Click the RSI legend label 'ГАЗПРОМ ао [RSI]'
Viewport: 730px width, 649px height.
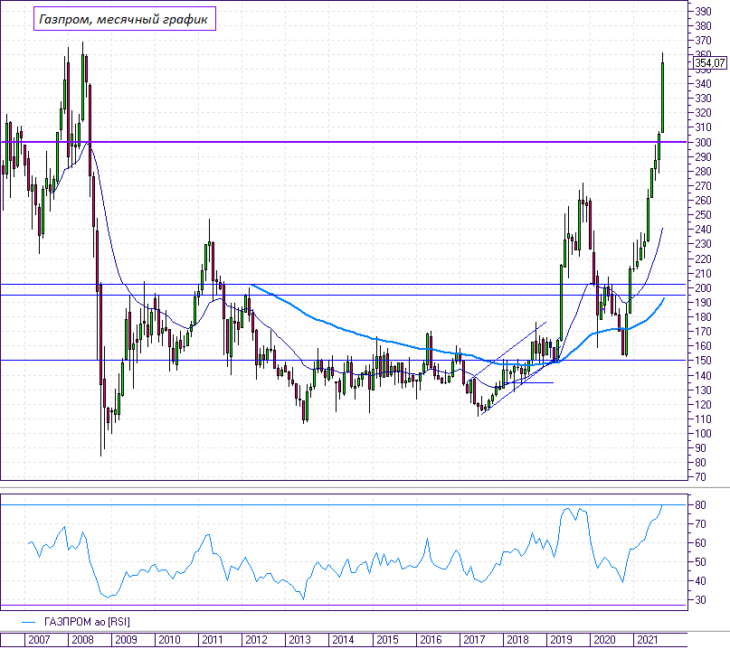(x=87, y=622)
